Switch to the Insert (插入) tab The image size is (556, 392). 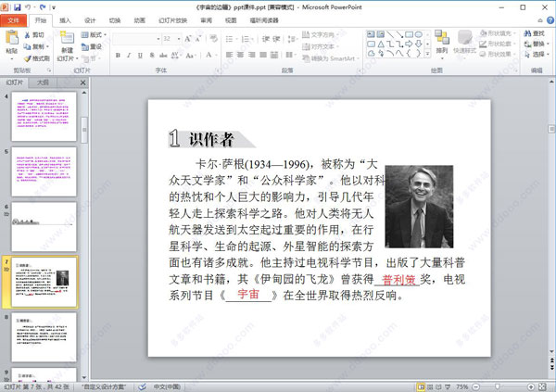pyautogui.click(x=65, y=20)
